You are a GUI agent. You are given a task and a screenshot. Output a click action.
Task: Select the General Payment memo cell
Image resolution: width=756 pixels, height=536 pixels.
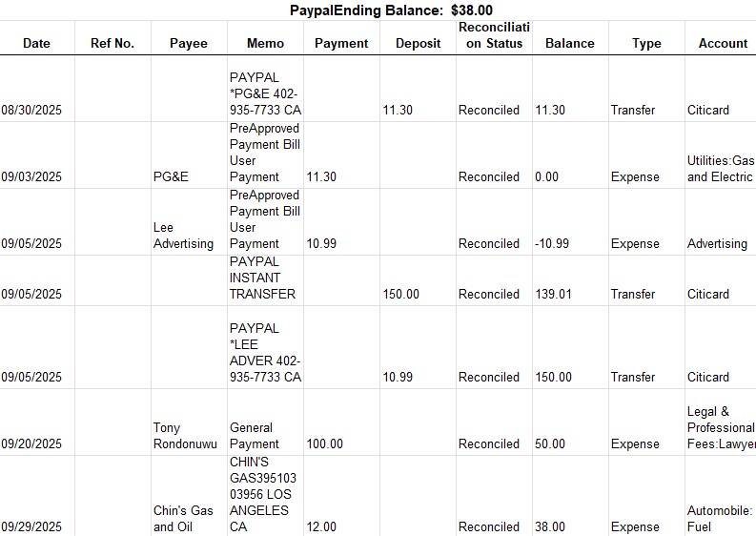252,436
